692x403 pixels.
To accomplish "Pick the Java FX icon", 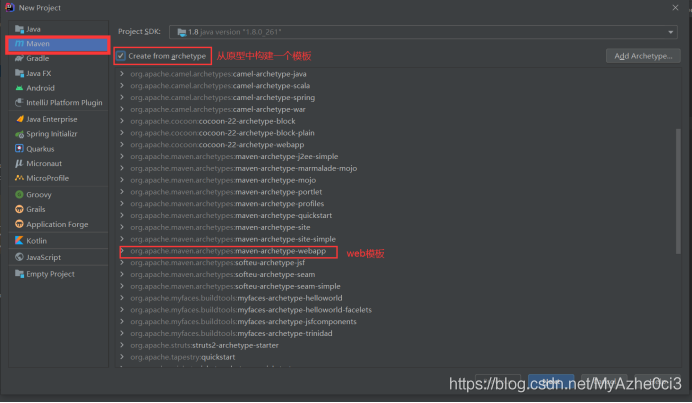I will tap(19, 73).
